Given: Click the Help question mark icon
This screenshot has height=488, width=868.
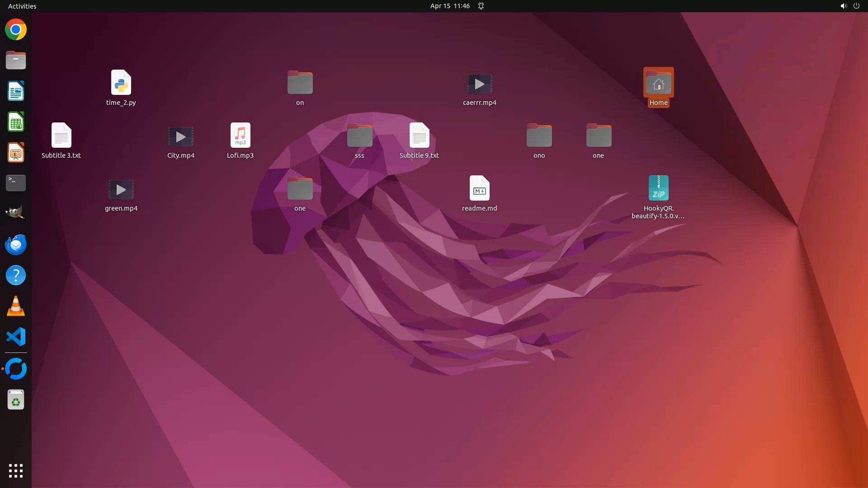Looking at the screenshot, I should click(x=16, y=276).
